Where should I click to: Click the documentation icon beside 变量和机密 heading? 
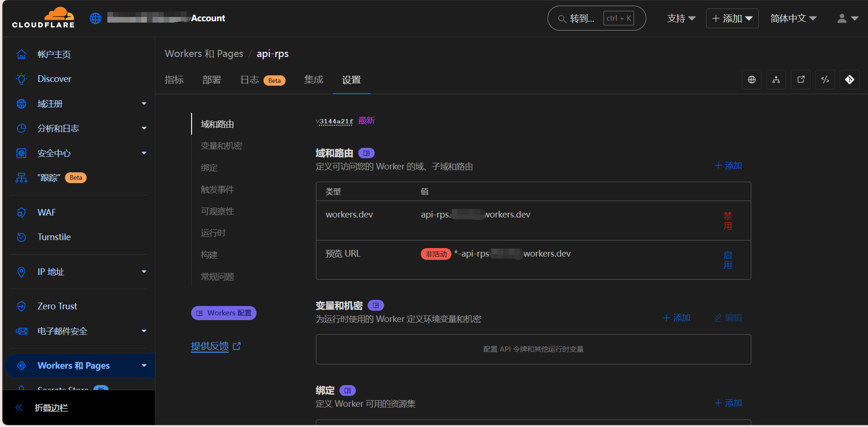376,306
